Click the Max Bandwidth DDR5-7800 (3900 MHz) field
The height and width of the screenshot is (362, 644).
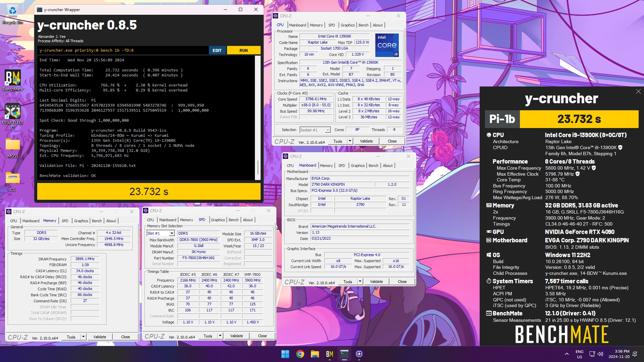tap(198, 240)
